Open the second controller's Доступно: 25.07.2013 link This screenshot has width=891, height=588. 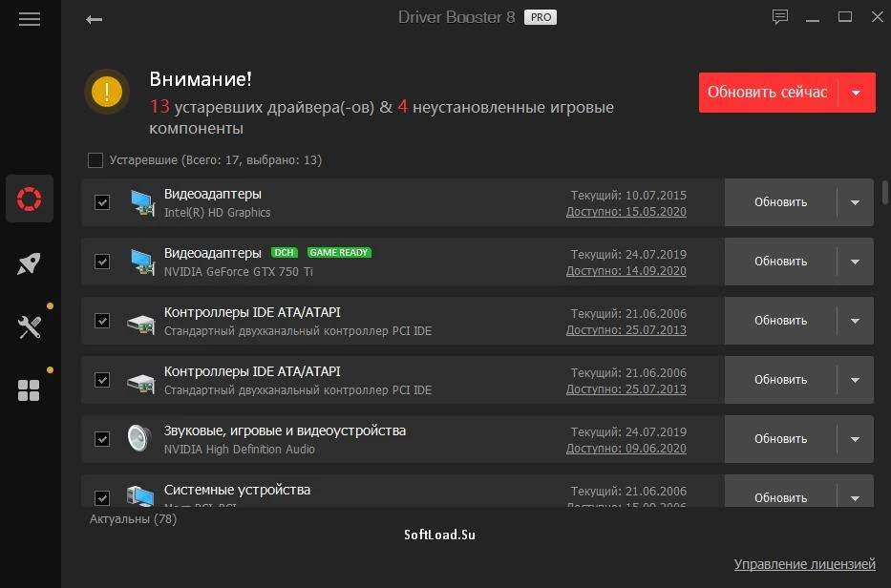pyautogui.click(x=626, y=388)
